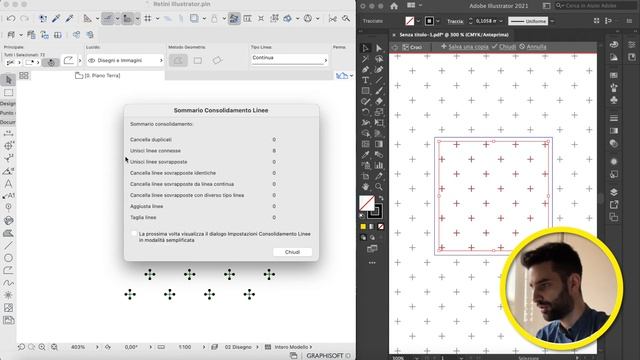The height and width of the screenshot is (360, 640).
Task: Swap fill and stroke in Illustrator
Action: point(381,198)
